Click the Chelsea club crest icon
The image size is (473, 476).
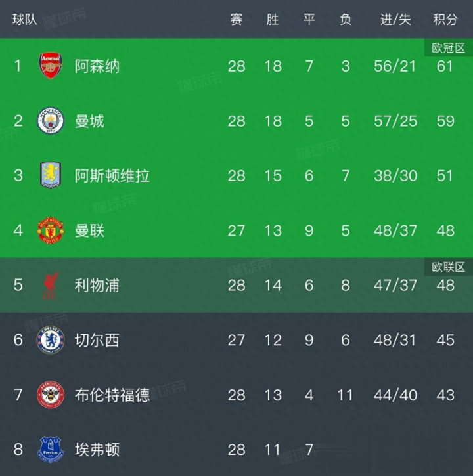(x=51, y=340)
